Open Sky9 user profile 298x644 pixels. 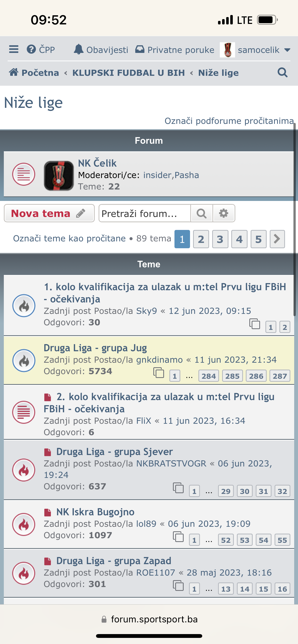146,311
